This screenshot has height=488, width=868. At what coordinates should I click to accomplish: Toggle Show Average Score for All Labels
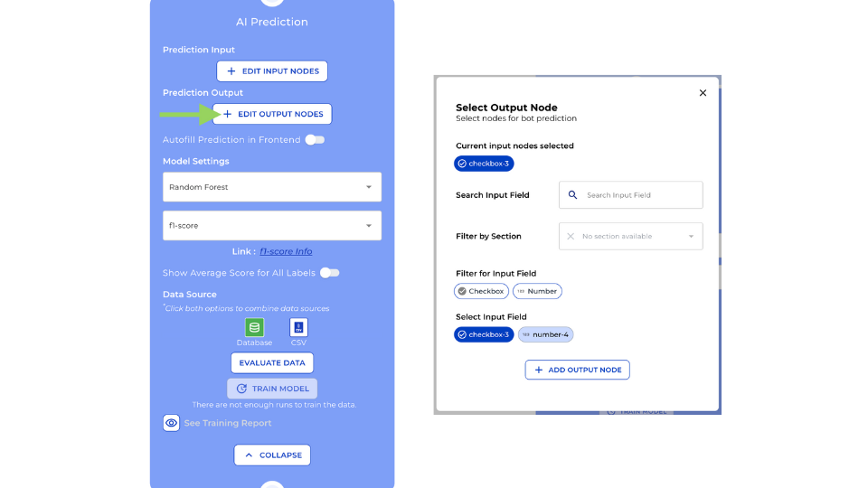329,273
